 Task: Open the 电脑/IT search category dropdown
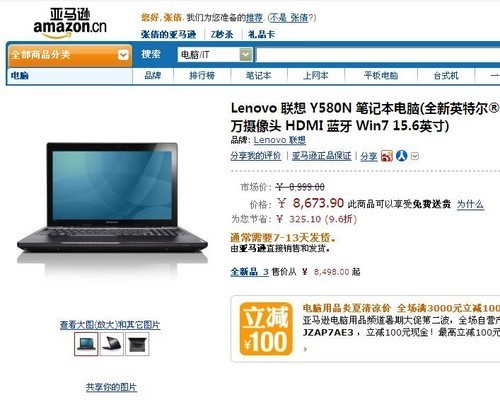coord(215,55)
